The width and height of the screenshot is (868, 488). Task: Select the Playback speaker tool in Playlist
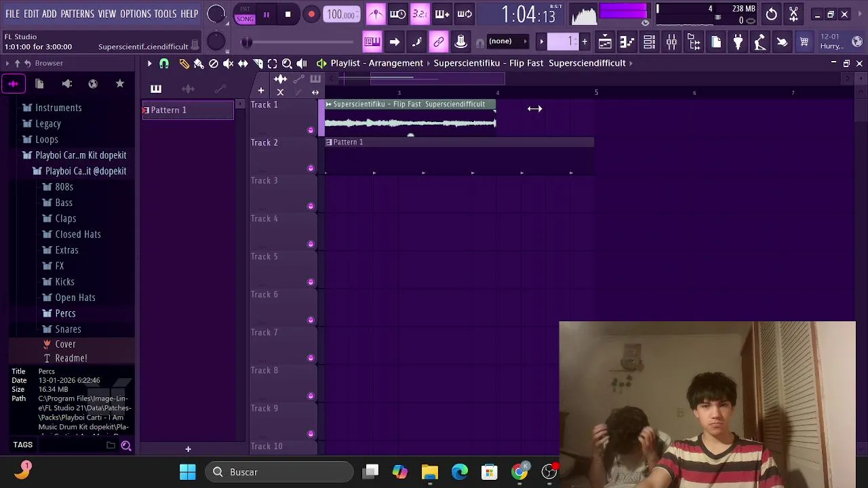302,64
